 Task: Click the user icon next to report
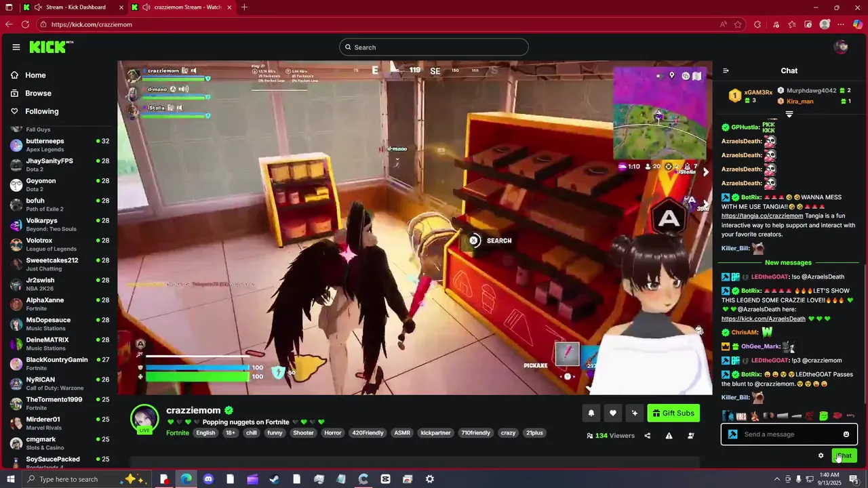691,436
